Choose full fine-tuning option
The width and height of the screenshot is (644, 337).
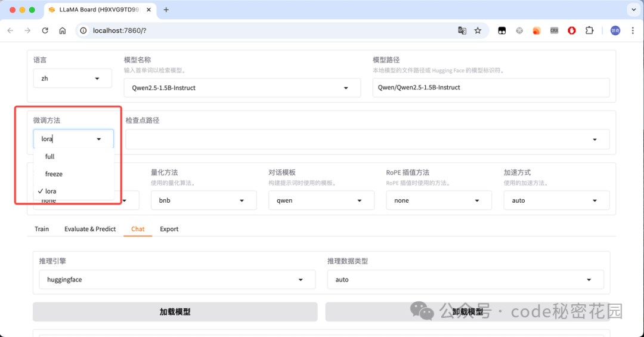(x=73, y=157)
